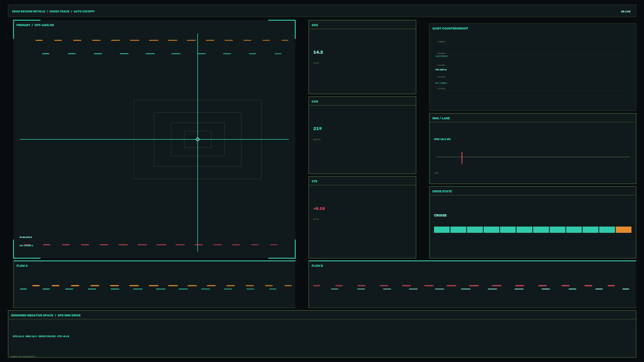The width and height of the screenshot is (644, 362).
Task: Click the SPD RNG DRIVE heading
Action: tap(69, 315)
